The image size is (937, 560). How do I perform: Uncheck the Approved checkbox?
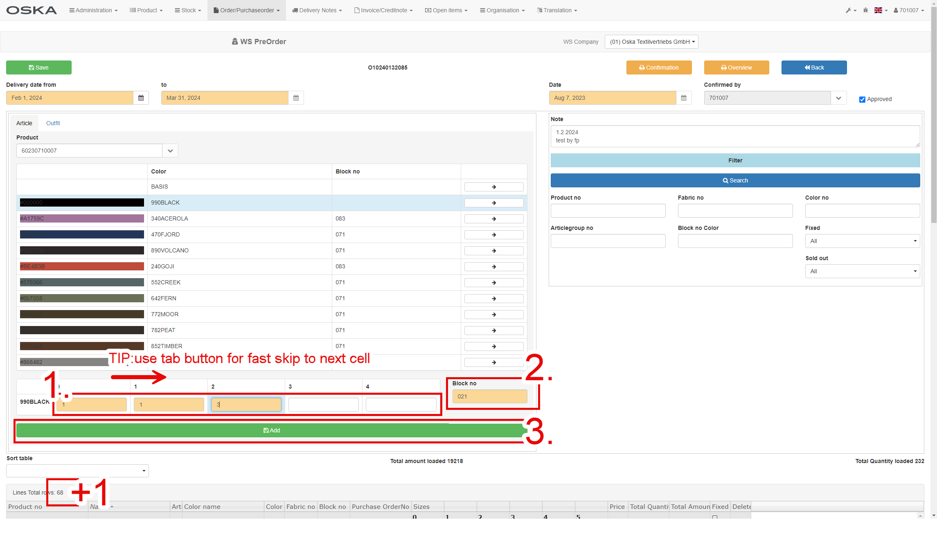click(x=862, y=99)
